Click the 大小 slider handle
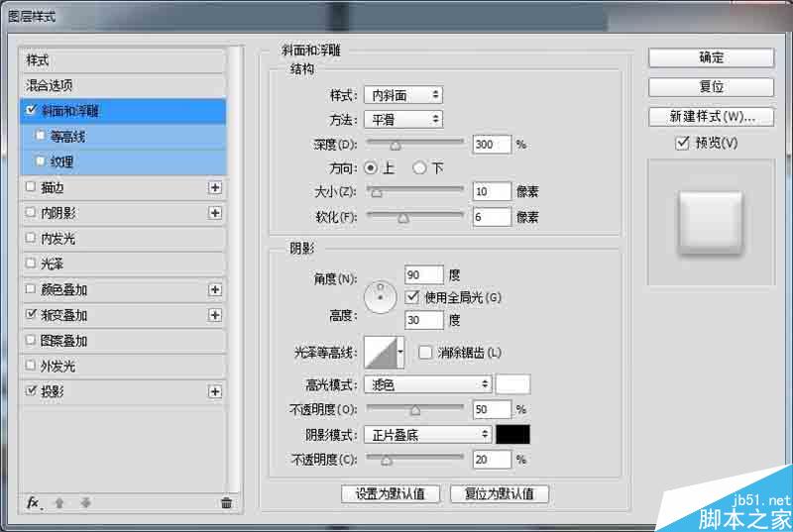793x532 pixels. 377,192
